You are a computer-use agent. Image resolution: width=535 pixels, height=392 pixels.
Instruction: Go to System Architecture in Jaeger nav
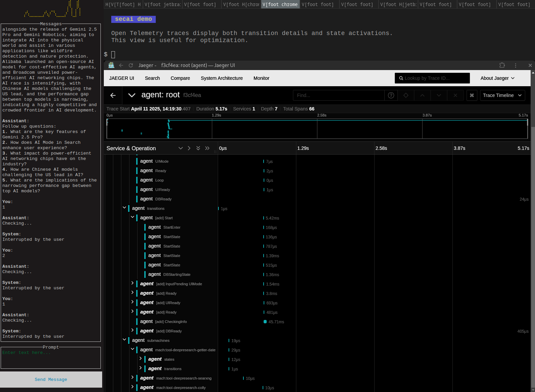tap(221, 78)
